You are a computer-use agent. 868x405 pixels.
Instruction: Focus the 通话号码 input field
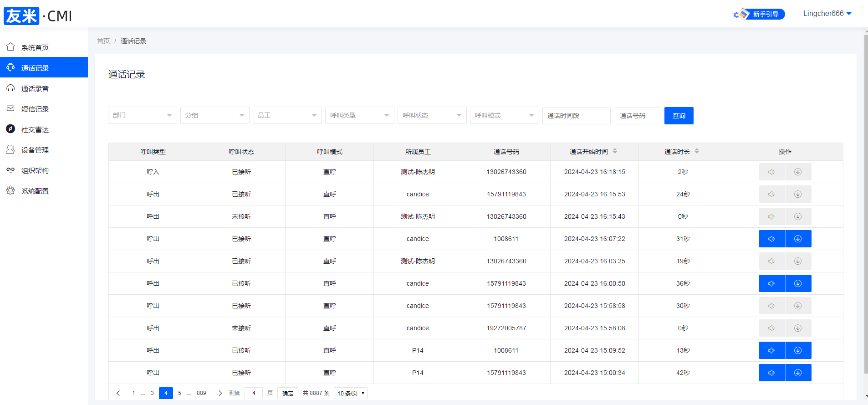[x=637, y=116]
